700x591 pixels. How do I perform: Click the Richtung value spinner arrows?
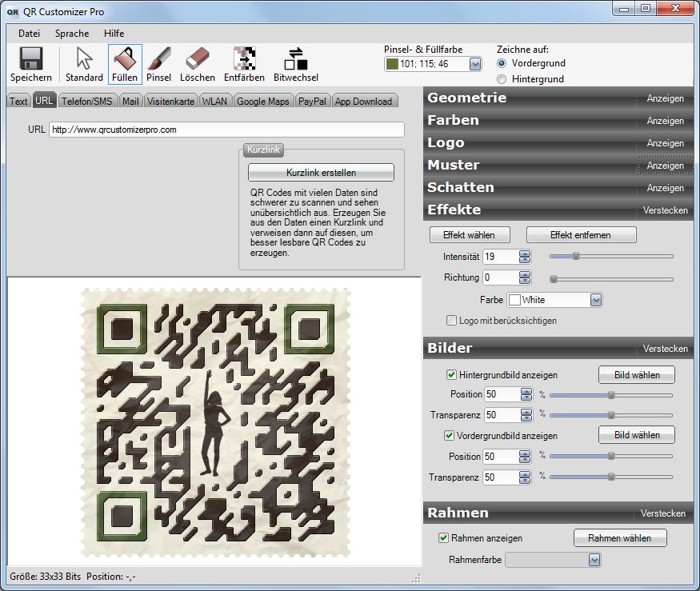525,278
